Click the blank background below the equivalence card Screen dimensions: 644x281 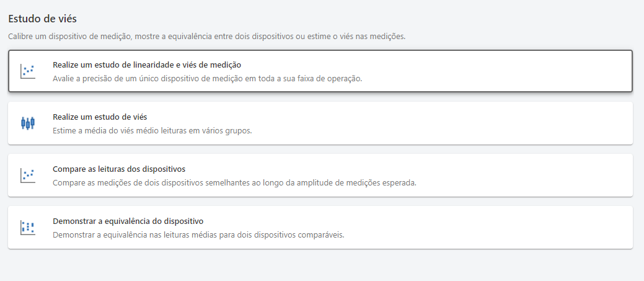(x=310, y=265)
